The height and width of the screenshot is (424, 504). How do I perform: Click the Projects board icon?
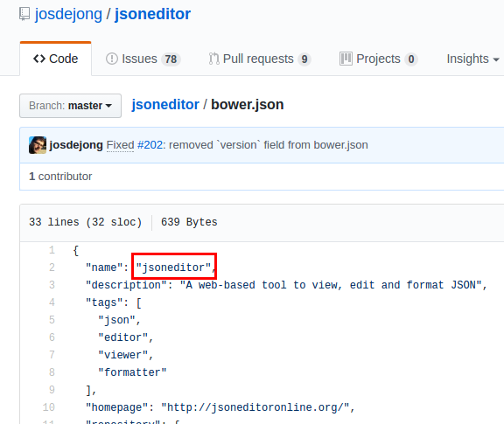[x=346, y=59]
